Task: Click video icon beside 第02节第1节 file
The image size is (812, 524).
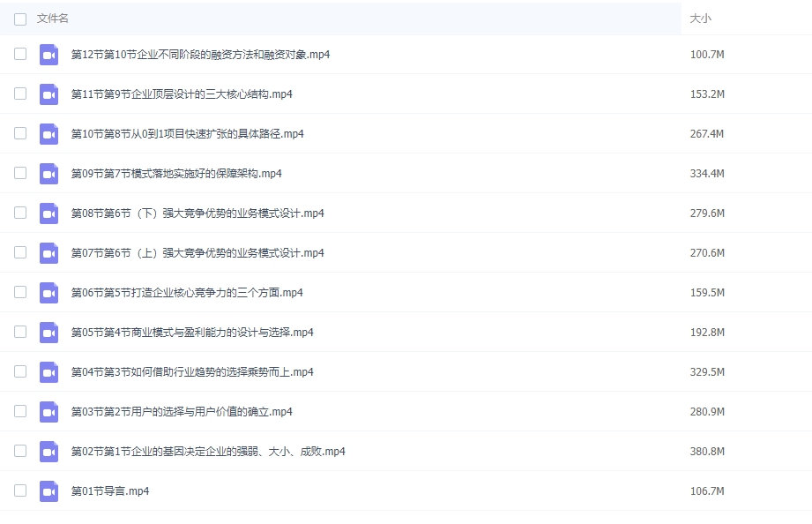Action: coord(48,452)
